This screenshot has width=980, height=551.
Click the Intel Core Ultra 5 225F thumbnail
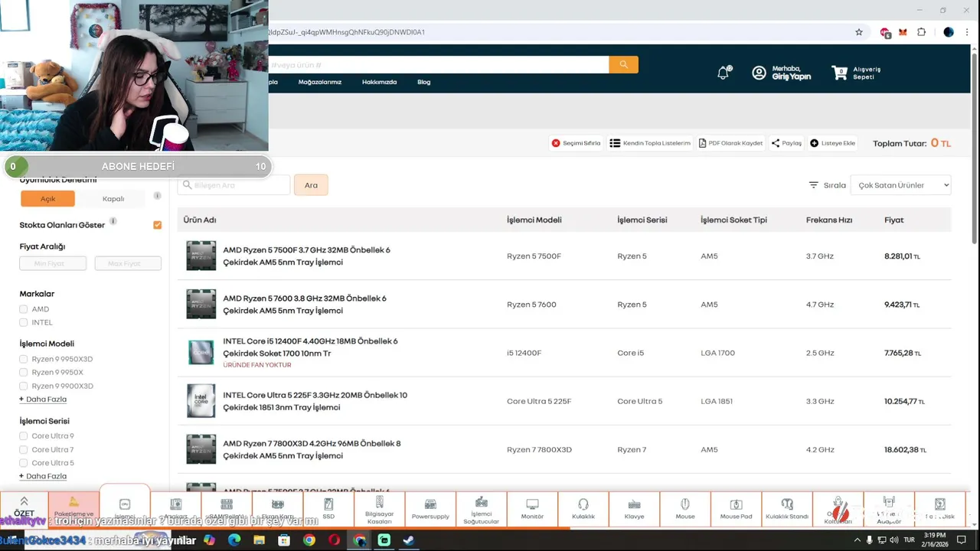point(201,401)
